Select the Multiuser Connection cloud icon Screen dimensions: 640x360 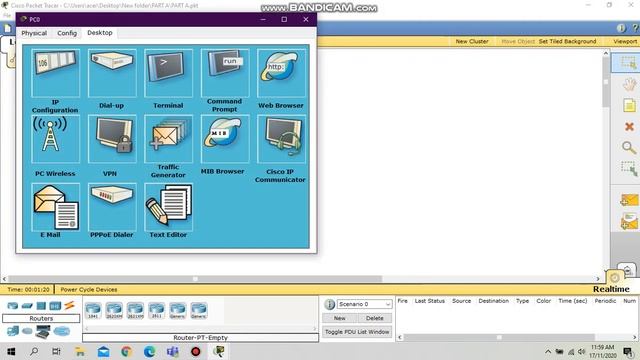[62, 331]
